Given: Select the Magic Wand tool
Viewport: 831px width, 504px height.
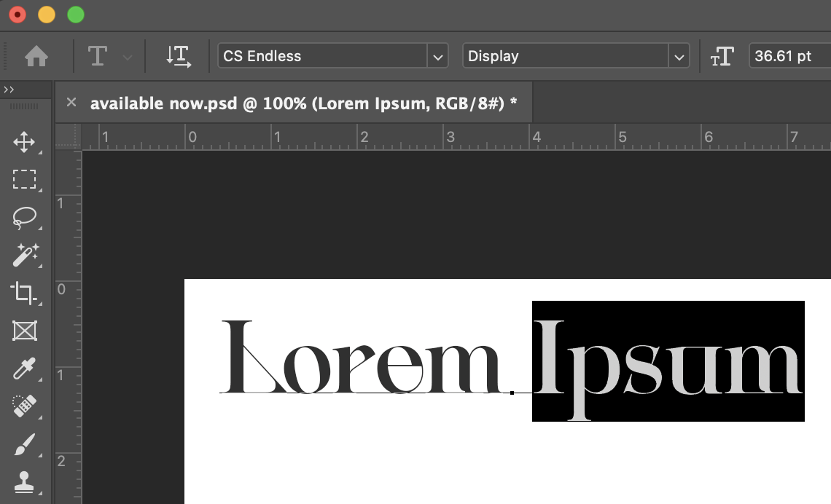Looking at the screenshot, I should pyautogui.click(x=24, y=255).
